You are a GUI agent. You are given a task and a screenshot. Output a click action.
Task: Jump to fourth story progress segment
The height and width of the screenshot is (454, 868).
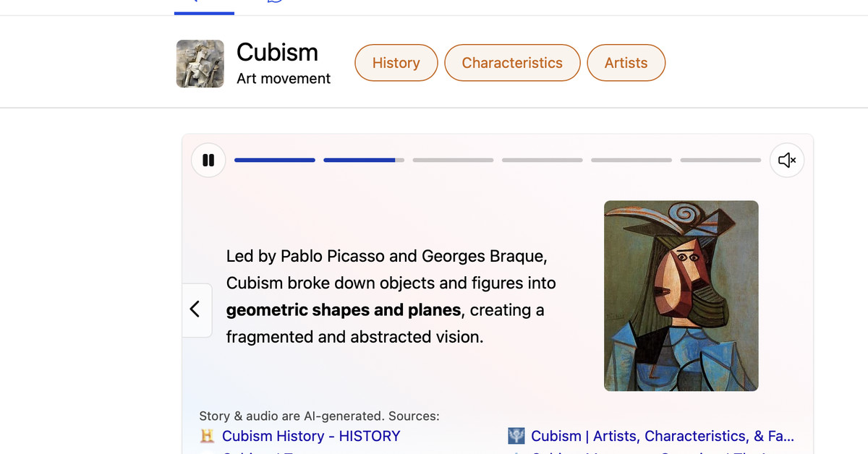click(x=542, y=160)
